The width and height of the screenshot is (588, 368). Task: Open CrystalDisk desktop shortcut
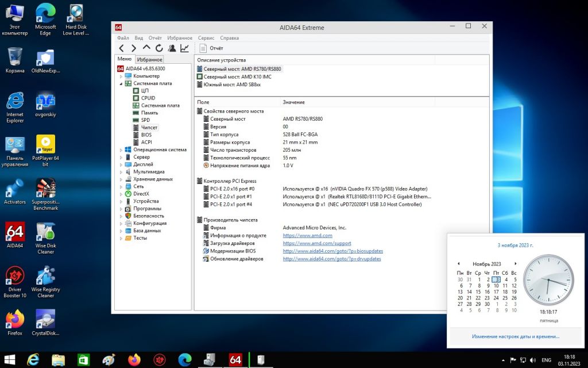(45, 323)
